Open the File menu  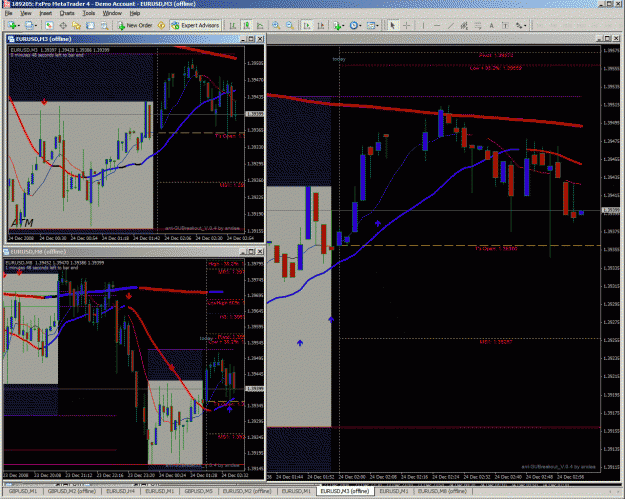click(x=8, y=13)
